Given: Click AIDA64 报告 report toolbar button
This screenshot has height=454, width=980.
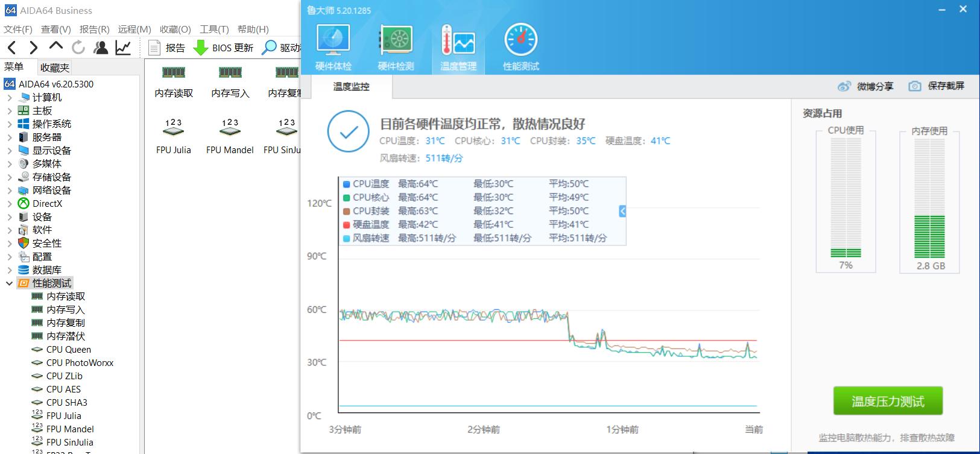Looking at the screenshot, I should (x=167, y=48).
